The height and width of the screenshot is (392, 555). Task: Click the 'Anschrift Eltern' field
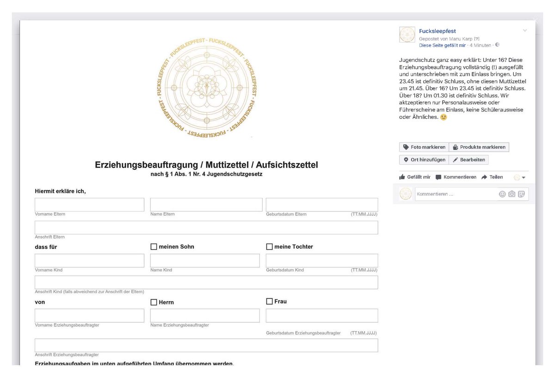206,227
